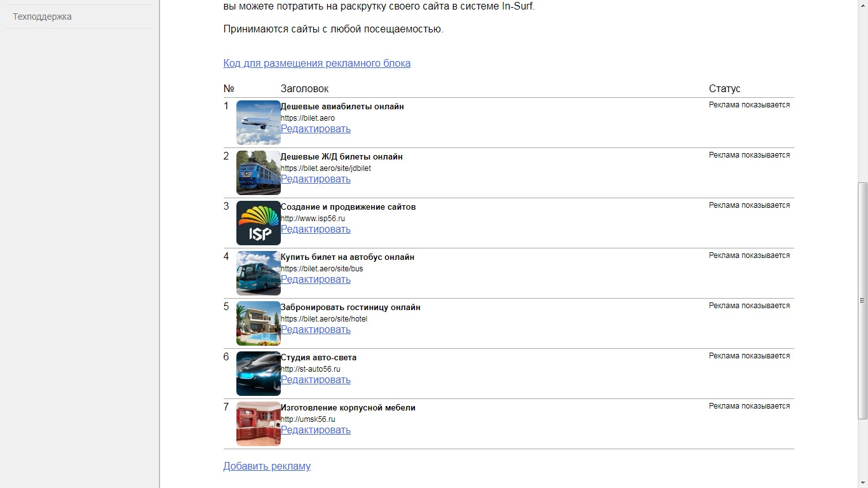This screenshot has height=488, width=868.
Task: Edit the Создание и продвижение сайтов ad
Action: click(x=316, y=229)
